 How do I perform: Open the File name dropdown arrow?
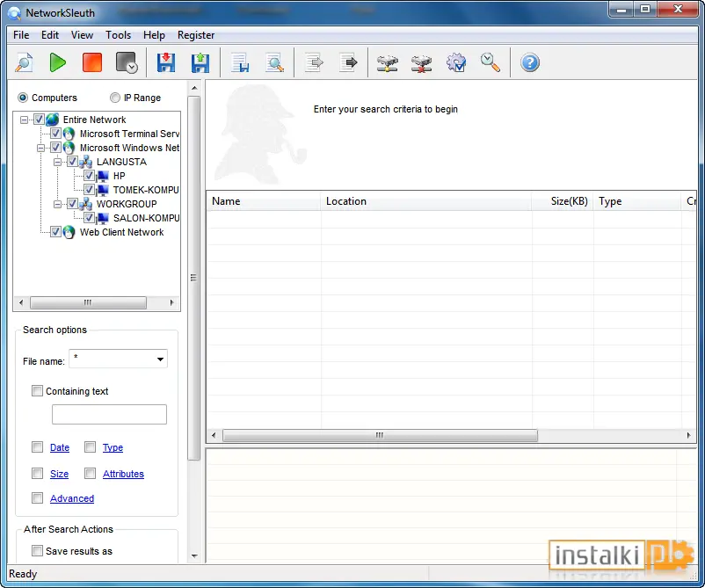pos(160,359)
